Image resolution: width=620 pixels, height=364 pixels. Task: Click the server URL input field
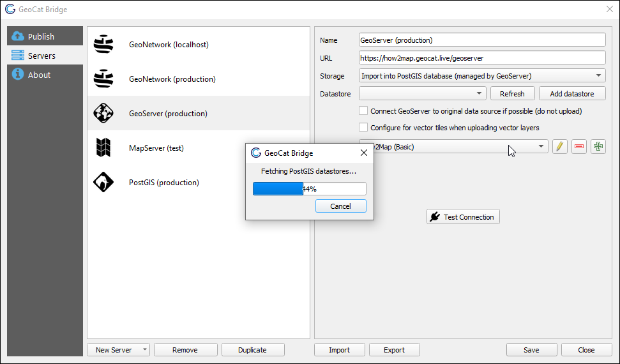point(482,58)
